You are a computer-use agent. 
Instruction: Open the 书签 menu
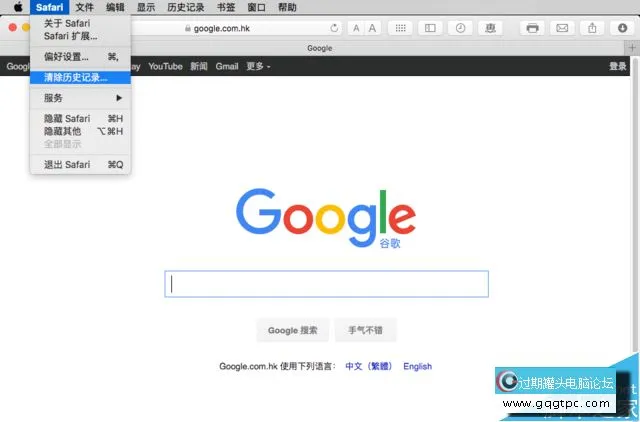(226, 7)
